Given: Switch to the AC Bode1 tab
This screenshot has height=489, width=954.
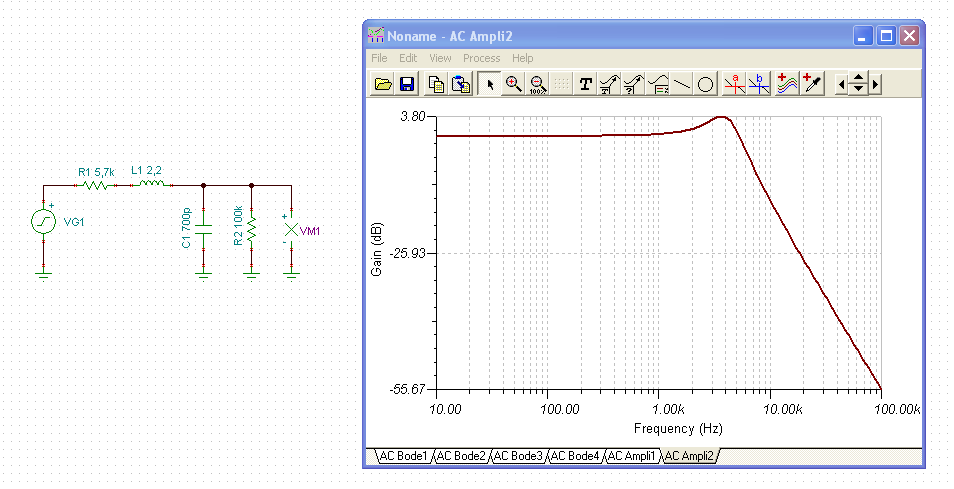Looking at the screenshot, I should [x=403, y=456].
